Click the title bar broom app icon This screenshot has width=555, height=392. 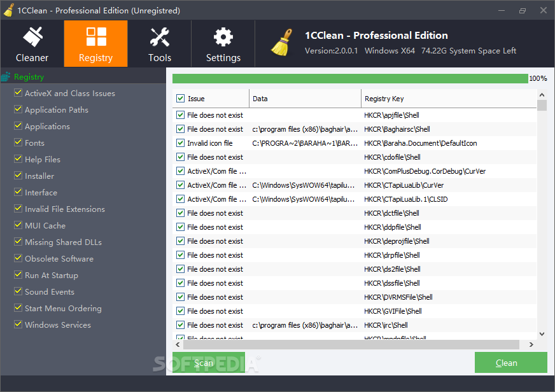pyautogui.click(x=8, y=10)
